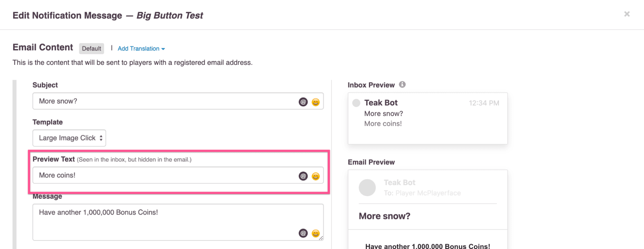Screen dimensions: 644x249
Task: Click the @ icon in the Message box
Action: point(303,233)
